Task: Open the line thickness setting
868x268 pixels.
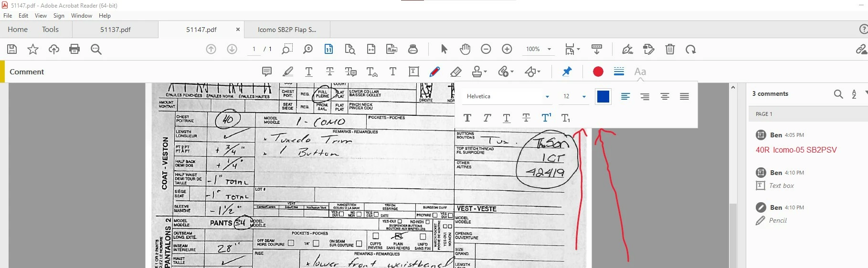Action: (x=619, y=72)
